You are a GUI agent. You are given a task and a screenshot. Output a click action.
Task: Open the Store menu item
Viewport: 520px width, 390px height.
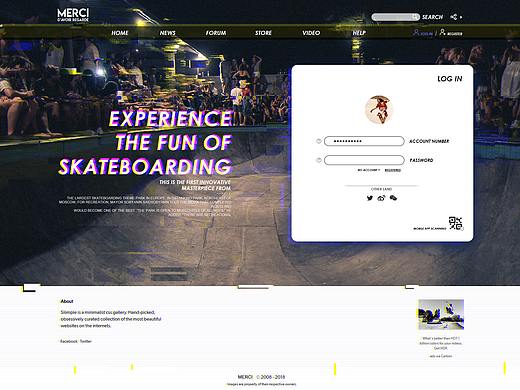[x=263, y=33]
